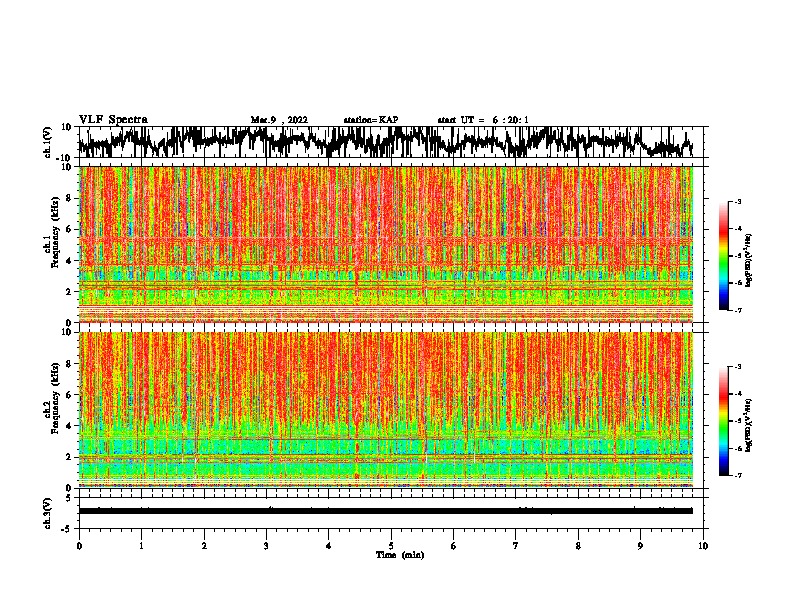Click the ch.3 voltage trace black band

(x=386, y=511)
